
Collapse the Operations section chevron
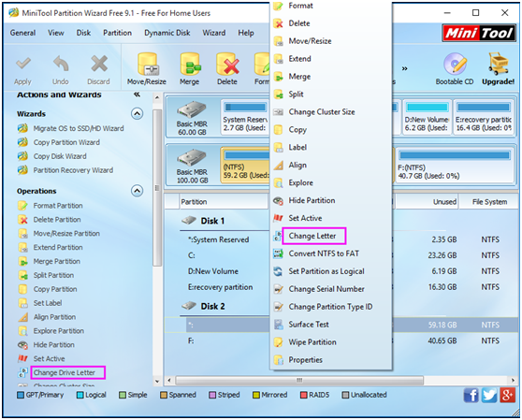pyautogui.click(x=137, y=191)
